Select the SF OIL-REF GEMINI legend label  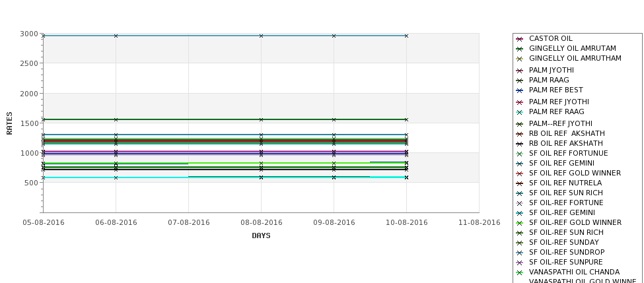coord(562,212)
